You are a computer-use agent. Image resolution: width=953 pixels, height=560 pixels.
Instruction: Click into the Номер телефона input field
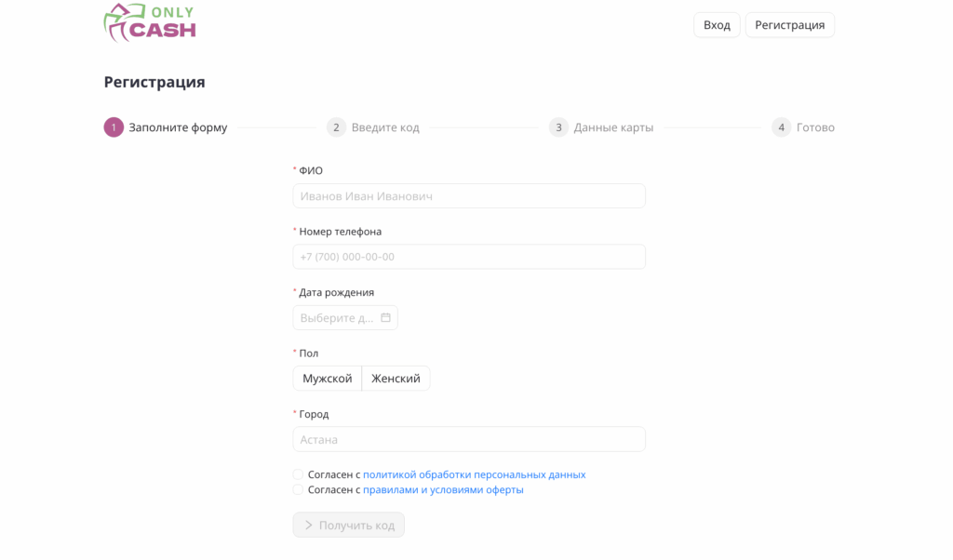[x=468, y=257]
